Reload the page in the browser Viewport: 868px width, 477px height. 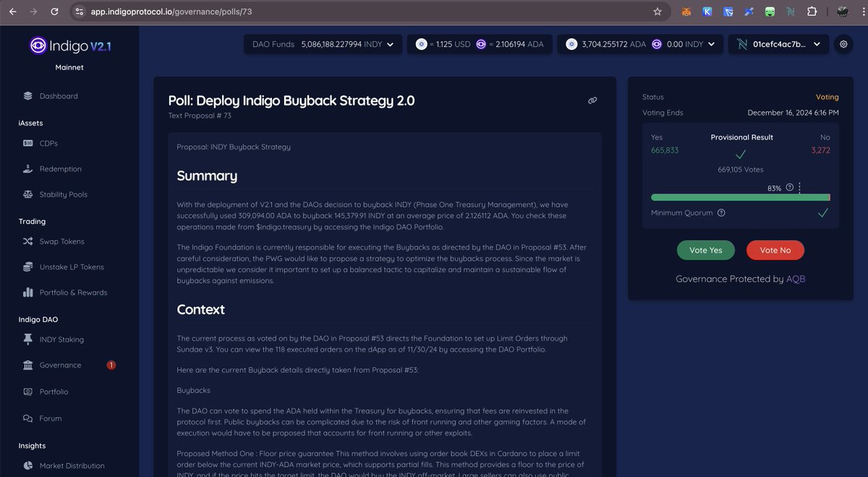56,12
